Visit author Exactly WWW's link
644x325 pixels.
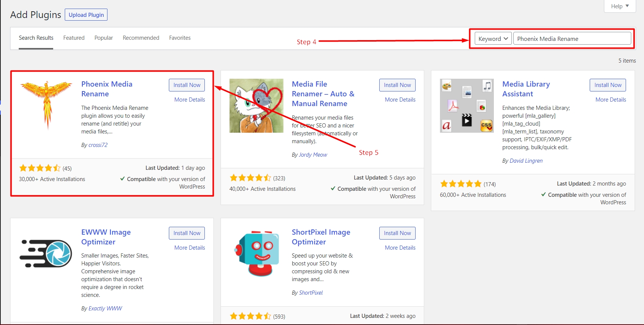[x=105, y=309]
